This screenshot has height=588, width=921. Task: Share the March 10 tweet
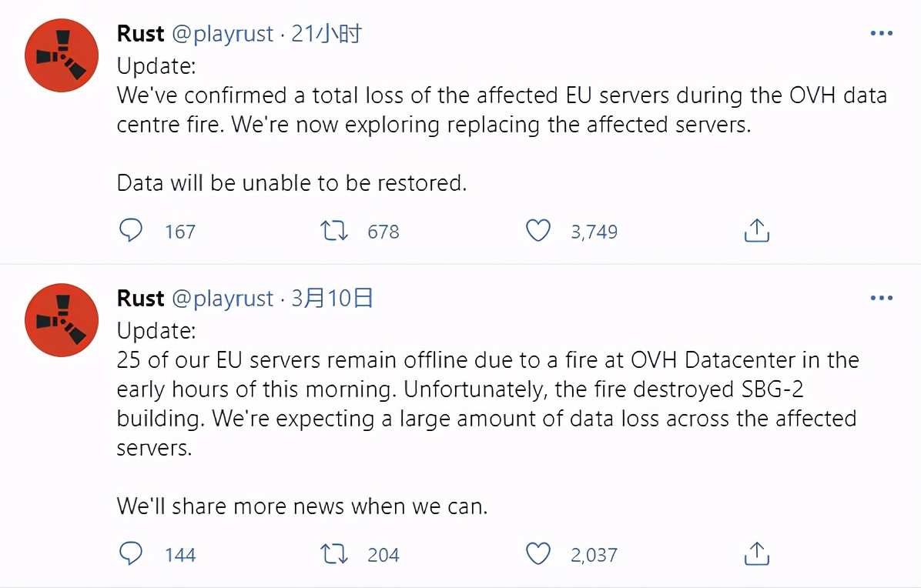(x=756, y=553)
